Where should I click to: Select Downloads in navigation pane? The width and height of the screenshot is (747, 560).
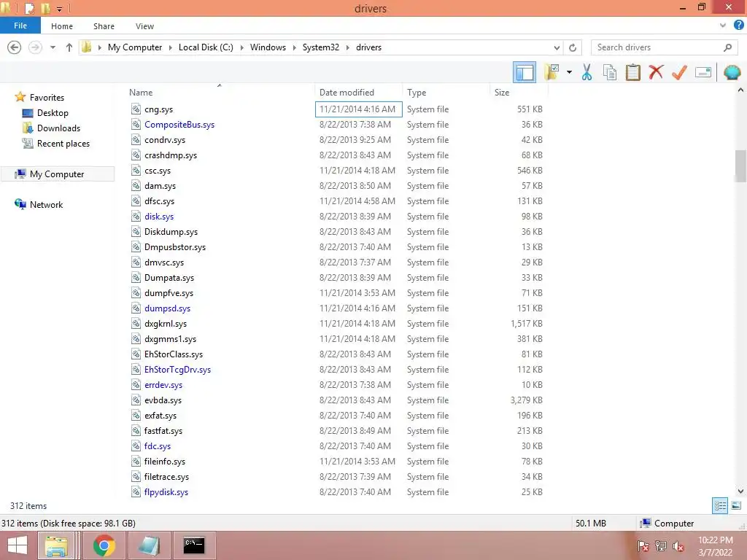(58, 128)
